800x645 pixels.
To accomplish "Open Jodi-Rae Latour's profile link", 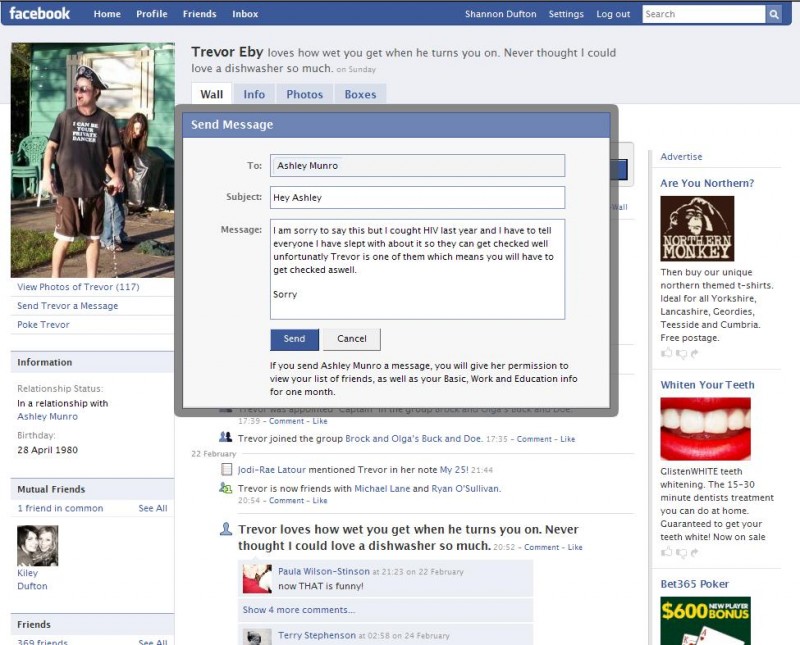I will point(271,469).
